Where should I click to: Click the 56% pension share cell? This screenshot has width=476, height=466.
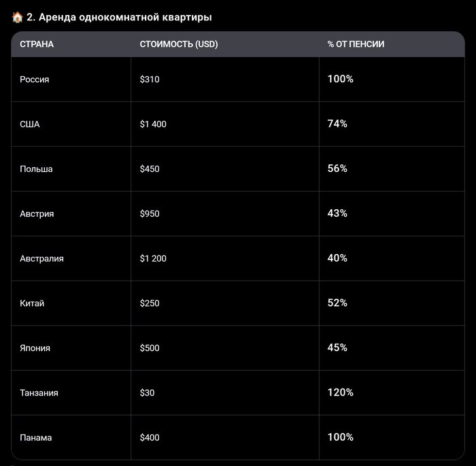click(337, 168)
